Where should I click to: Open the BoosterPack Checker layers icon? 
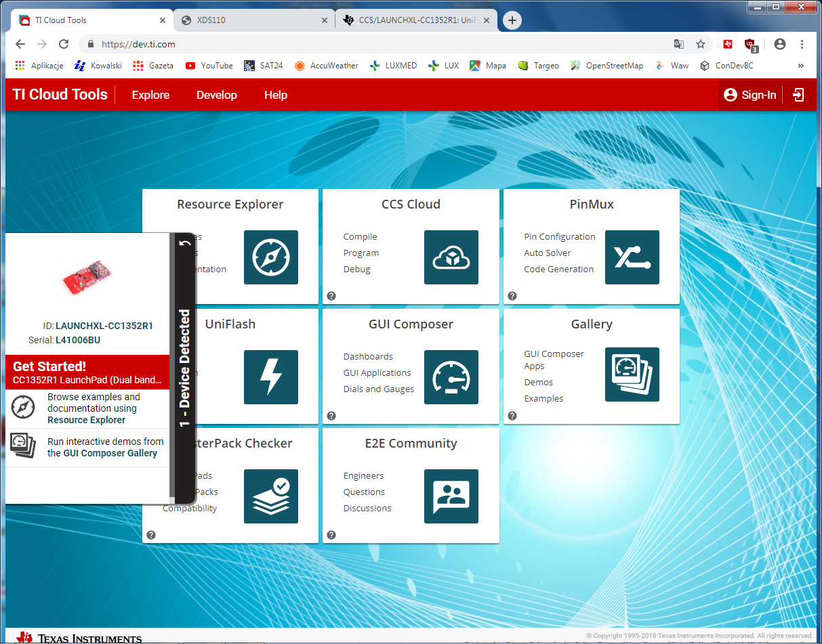pyautogui.click(x=271, y=496)
